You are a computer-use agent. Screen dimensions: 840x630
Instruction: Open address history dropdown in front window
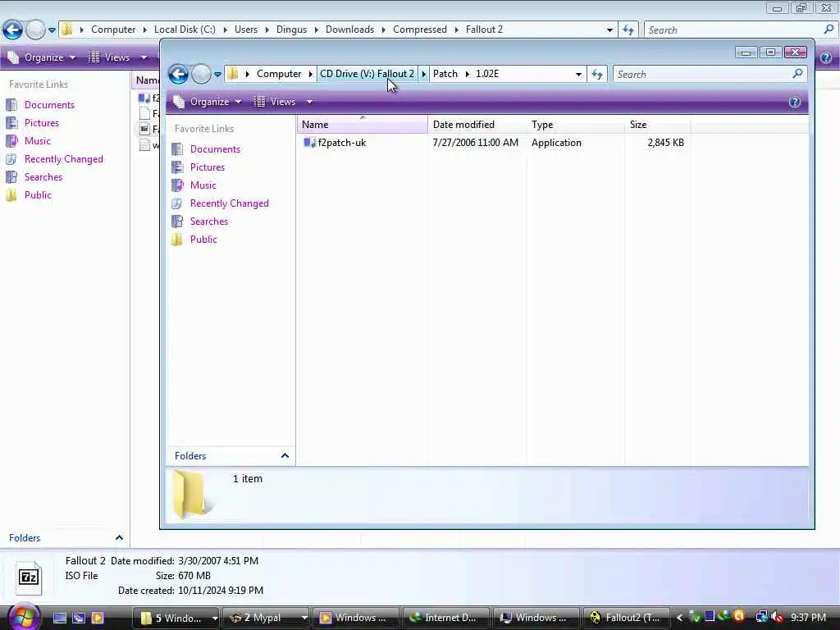pyautogui.click(x=578, y=75)
